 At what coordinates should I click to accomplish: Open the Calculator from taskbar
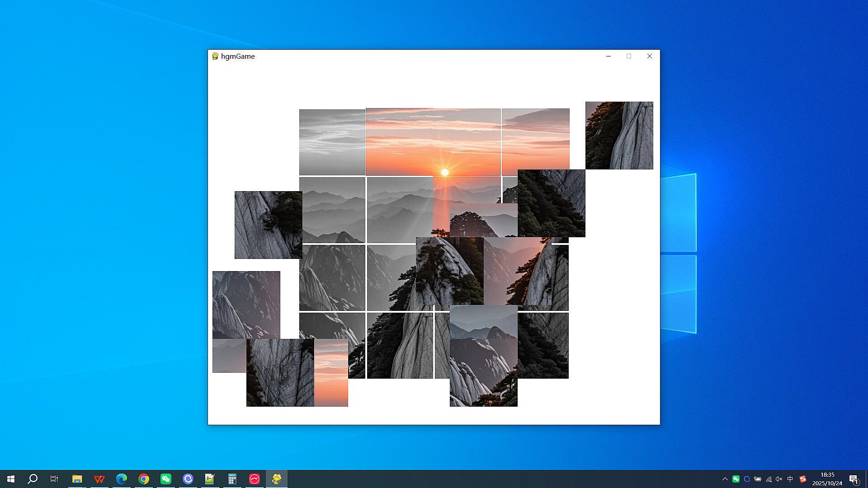[x=232, y=479]
